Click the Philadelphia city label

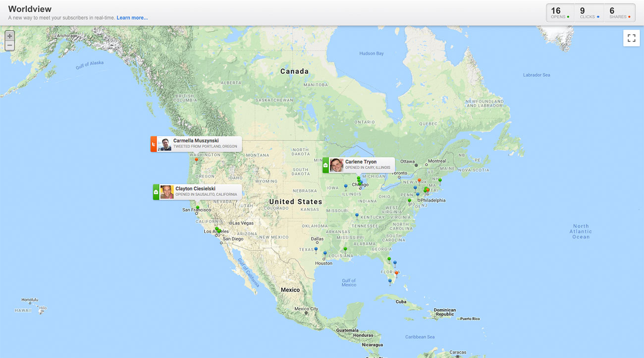point(433,200)
